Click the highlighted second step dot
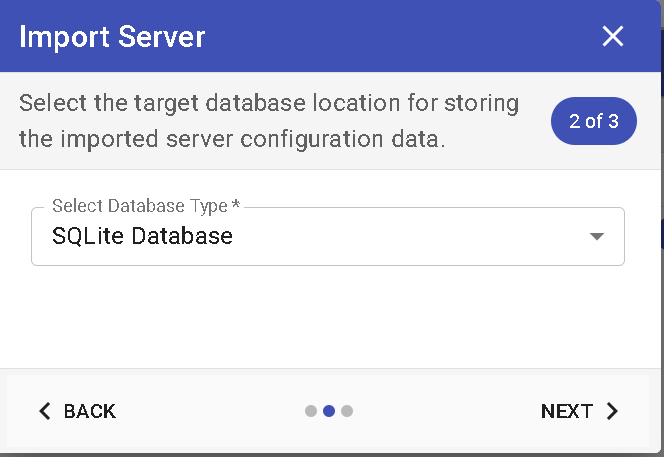Viewport: 664px width, 457px height. [329, 411]
